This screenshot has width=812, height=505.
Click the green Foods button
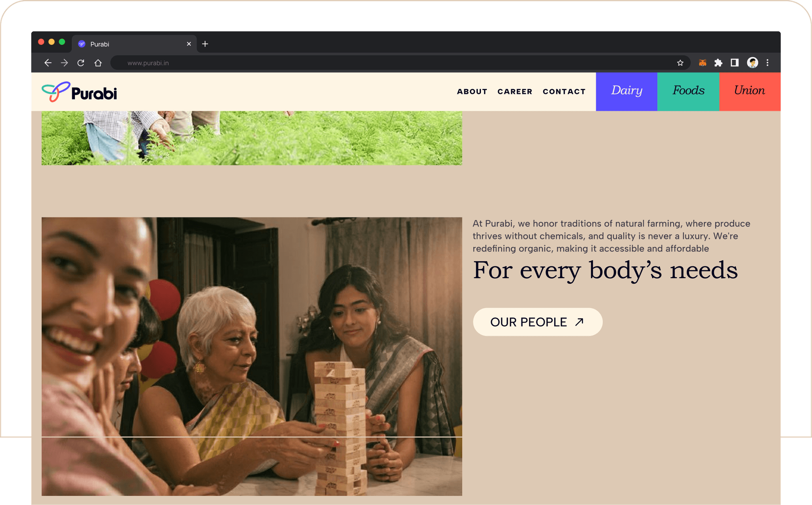(688, 91)
